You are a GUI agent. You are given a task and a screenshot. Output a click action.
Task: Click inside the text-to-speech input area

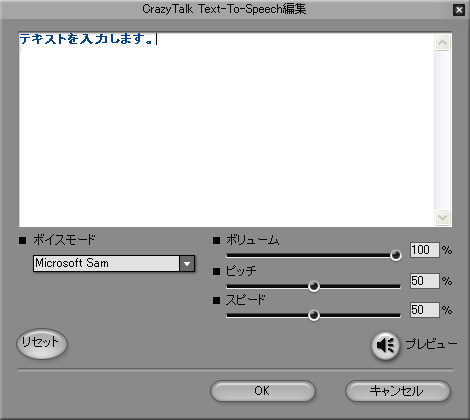click(x=227, y=130)
